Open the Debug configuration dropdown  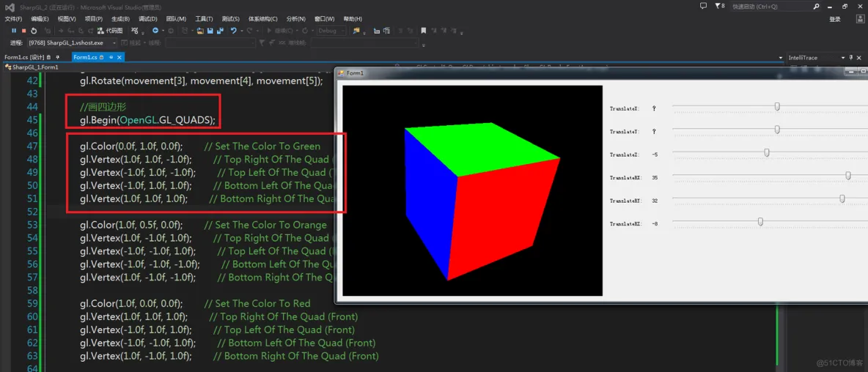(x=331, y=31)
